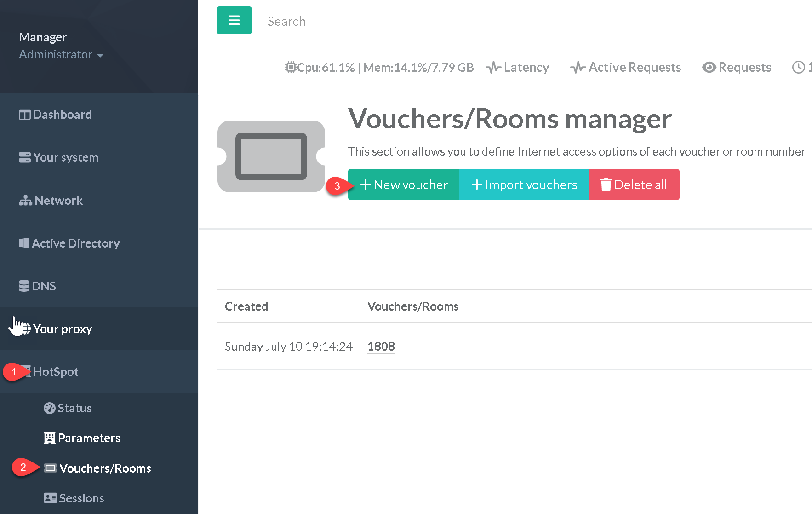This screenshot has height=514, width=812.
Task: Click the DNS database icon
Action: pos(24,286)
